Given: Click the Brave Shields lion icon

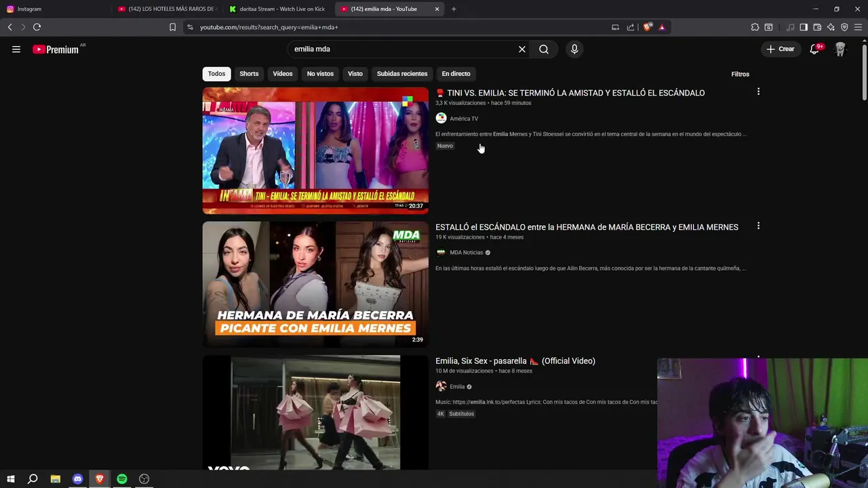Looking at the screenshot, I should pos(648,27).
